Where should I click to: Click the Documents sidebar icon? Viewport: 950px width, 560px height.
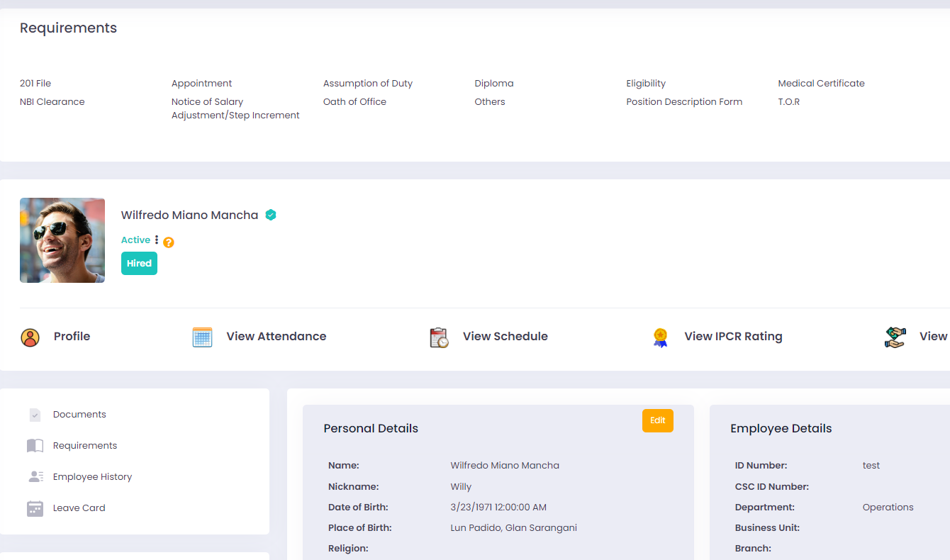[x=35, y=415]
